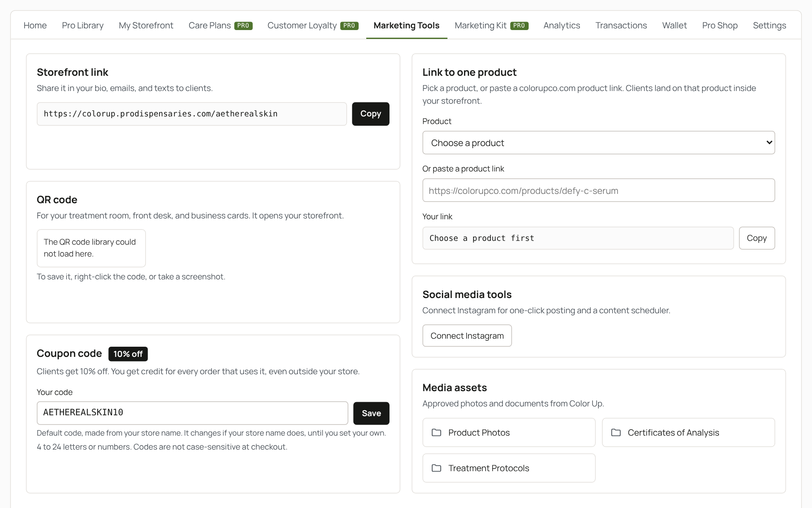
Task: Open the Transactions tab
Action: tap(621, 25)
